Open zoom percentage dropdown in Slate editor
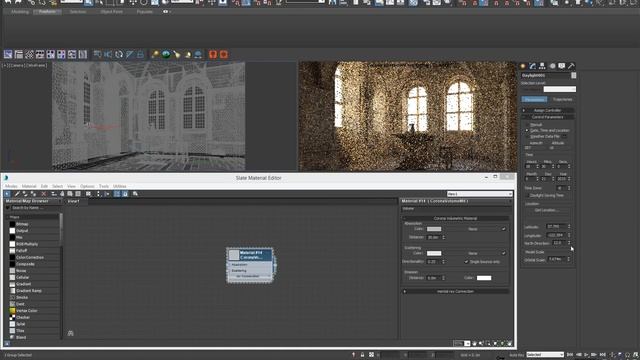 pyautogui.click(x=467, y=344)
